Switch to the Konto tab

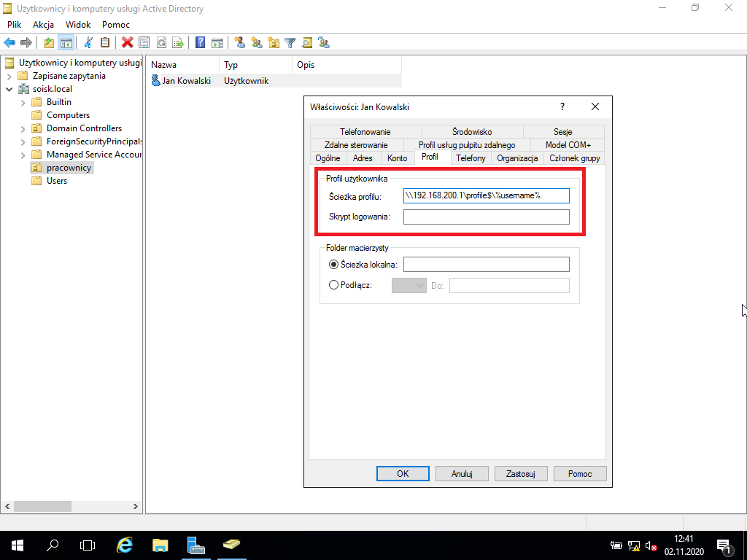(x=398, y=158)
